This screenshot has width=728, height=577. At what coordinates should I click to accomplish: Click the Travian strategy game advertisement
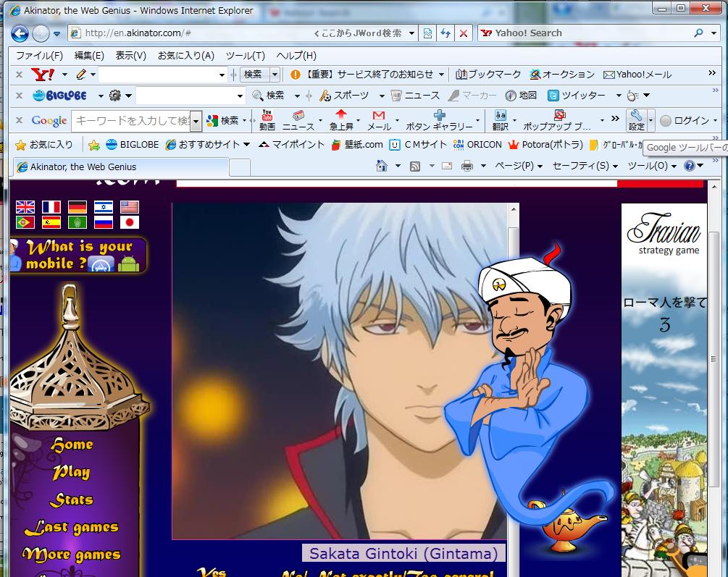[664, 390]
